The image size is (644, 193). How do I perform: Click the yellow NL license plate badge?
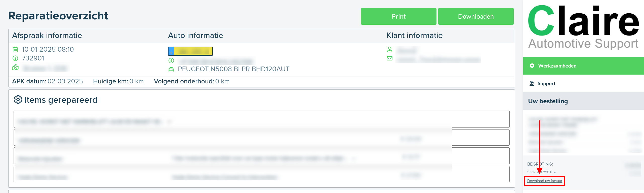pyautogui.click(x=190, y=51)
